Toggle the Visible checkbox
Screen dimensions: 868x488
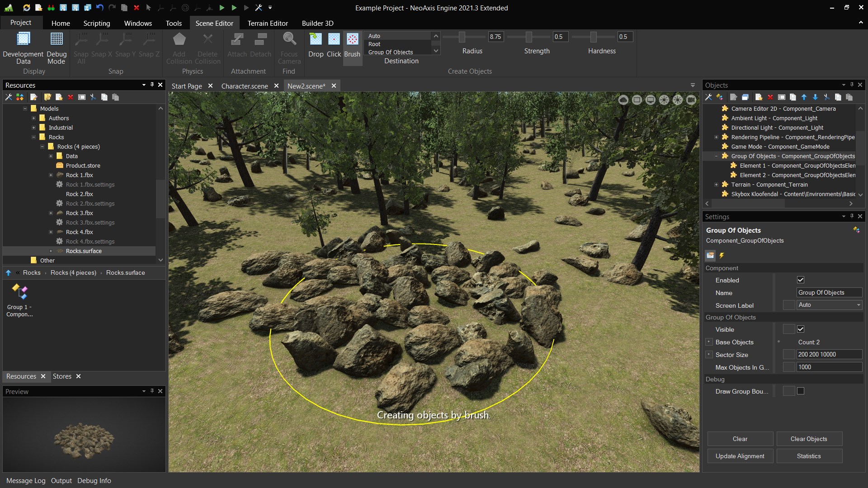[x=801, y=329]
